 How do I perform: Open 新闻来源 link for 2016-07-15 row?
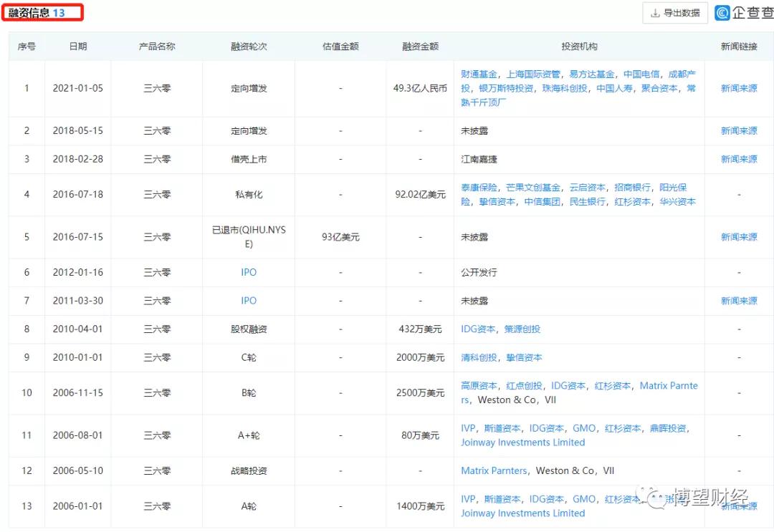tap(738, 237)
